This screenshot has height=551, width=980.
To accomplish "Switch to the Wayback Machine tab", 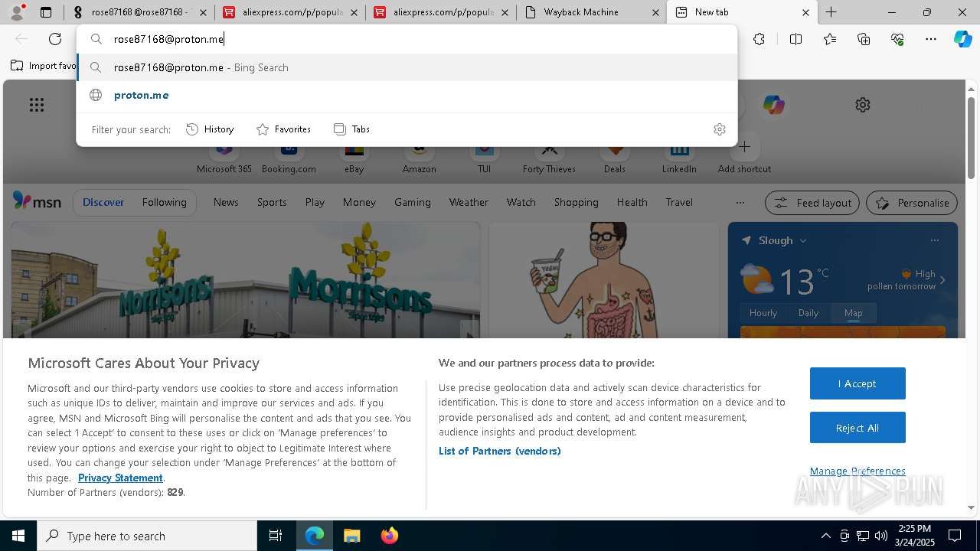I will point(591,12).
